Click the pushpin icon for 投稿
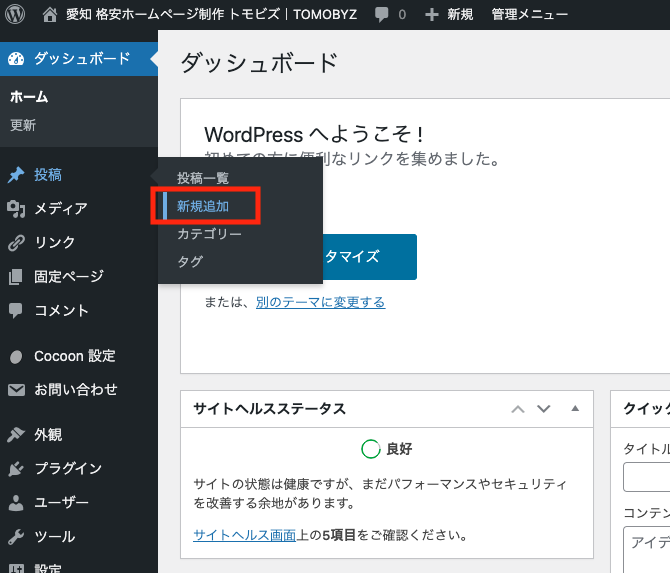The height and width of the screenshot is (573, 670). coord(16,175)
